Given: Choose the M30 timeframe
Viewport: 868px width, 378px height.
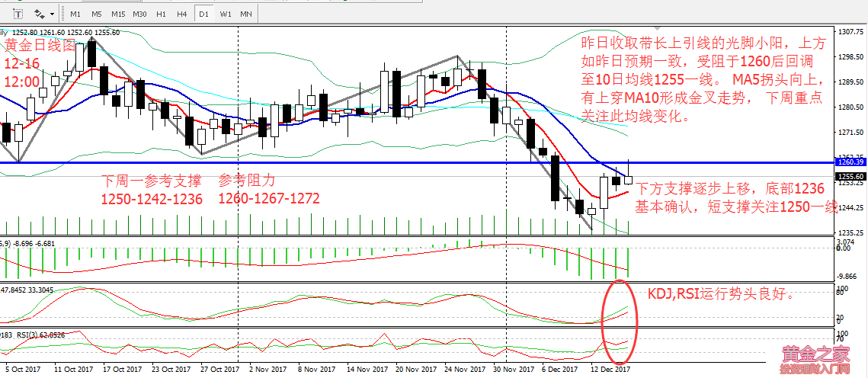Looking at the screenshot, I should tap(139, 14).
